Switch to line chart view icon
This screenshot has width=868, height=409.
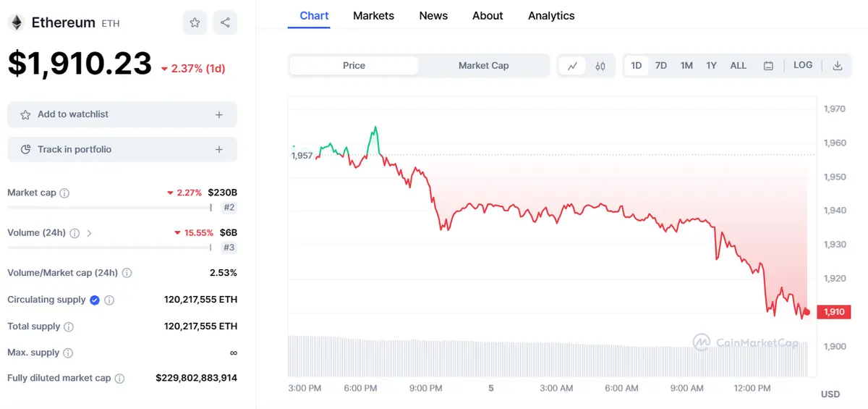pyautogui.click(x=572, y=66)
